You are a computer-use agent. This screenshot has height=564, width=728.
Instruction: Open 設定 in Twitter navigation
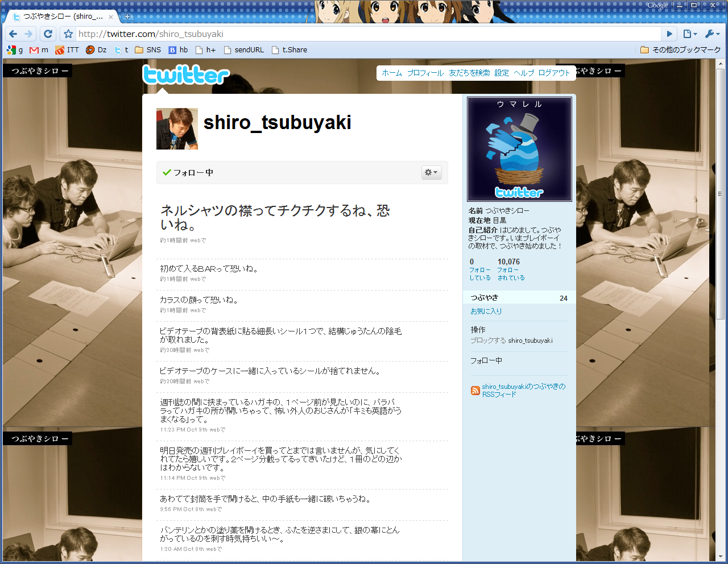click(502, 73)
